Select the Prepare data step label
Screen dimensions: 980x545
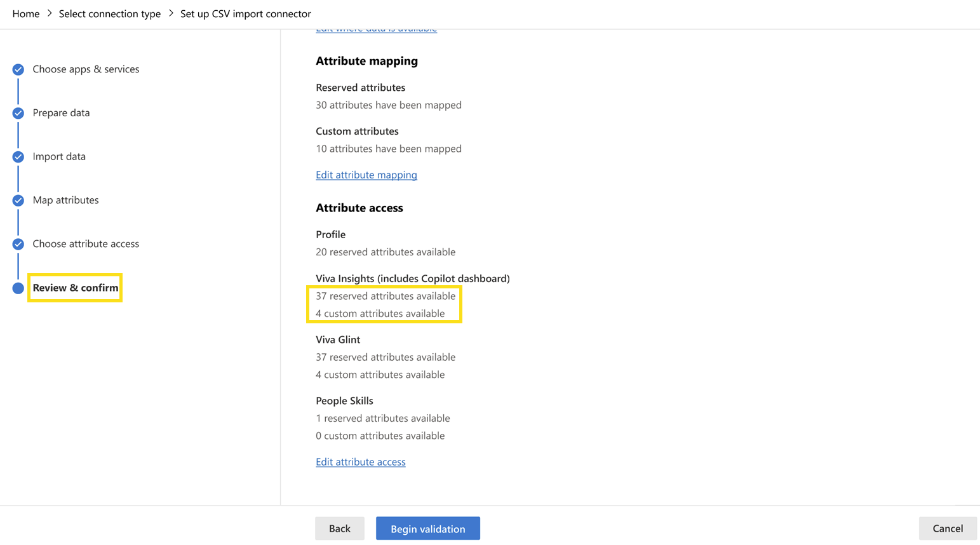[61, 112]
